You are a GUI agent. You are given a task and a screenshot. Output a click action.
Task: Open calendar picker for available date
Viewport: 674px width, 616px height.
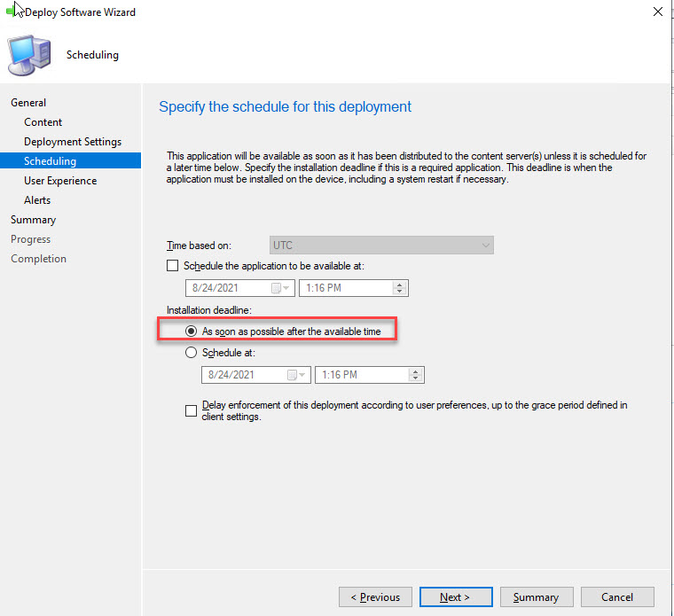click(x=277, y=288)
